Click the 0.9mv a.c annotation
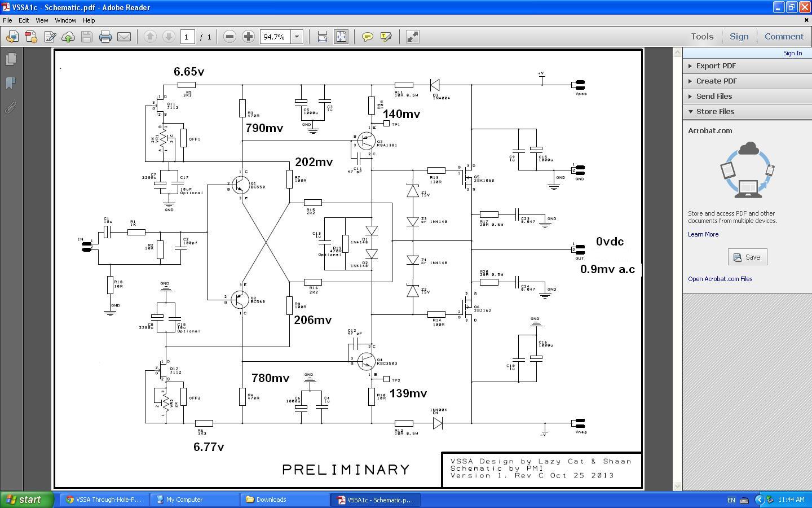The height and width of the screenshot is (508, 812). point(608,269)
